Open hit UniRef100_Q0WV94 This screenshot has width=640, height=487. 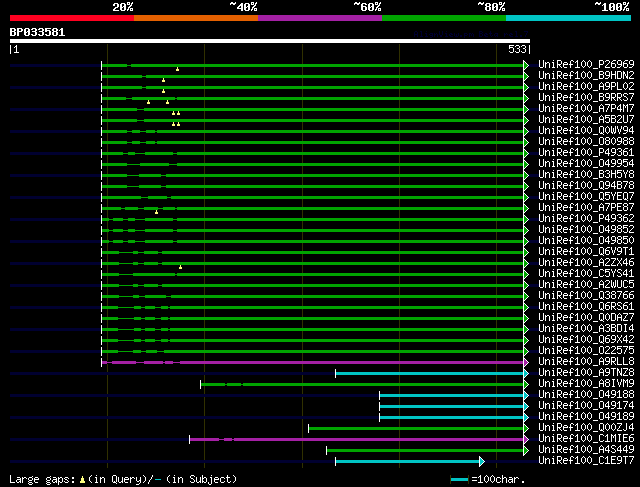(x=586, y=130)
